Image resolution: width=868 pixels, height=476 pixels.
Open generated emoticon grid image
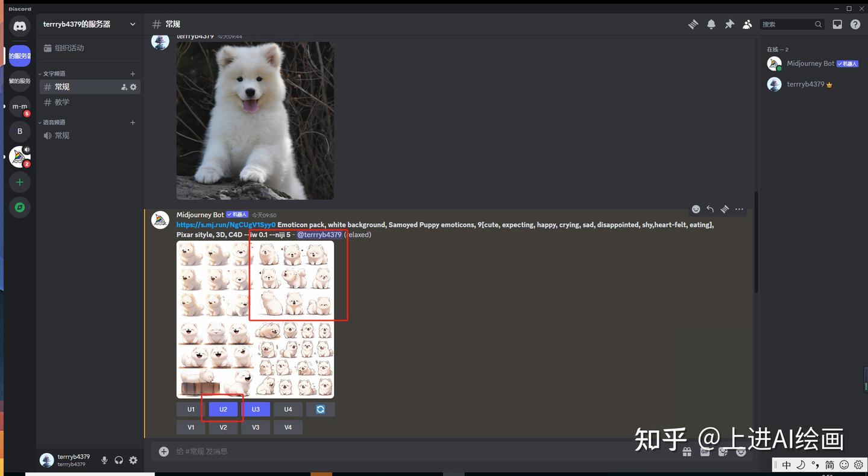pyautogui.click(x=255, y=319)
